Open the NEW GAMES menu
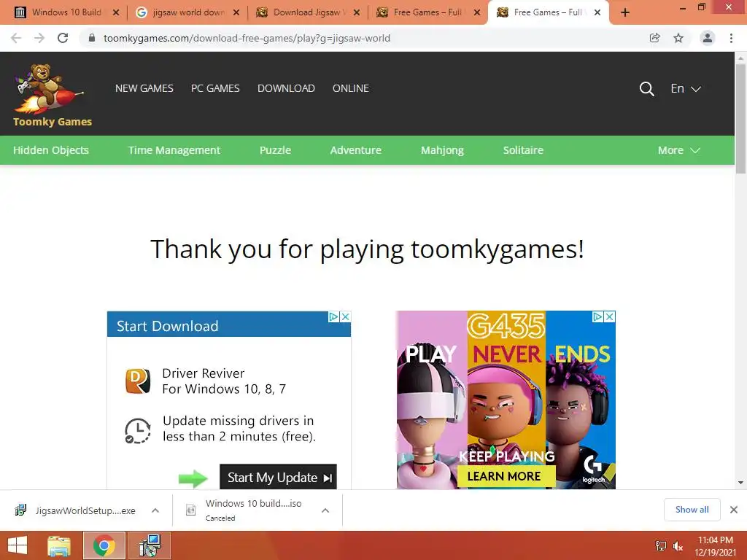This screenshot has height=560, width=747. point(144,88)
